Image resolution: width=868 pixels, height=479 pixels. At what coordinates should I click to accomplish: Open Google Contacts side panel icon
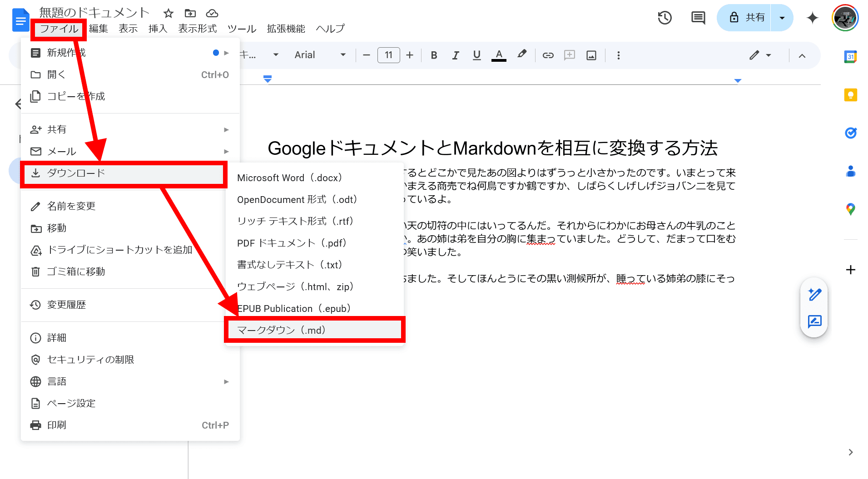tap(850, 171)
